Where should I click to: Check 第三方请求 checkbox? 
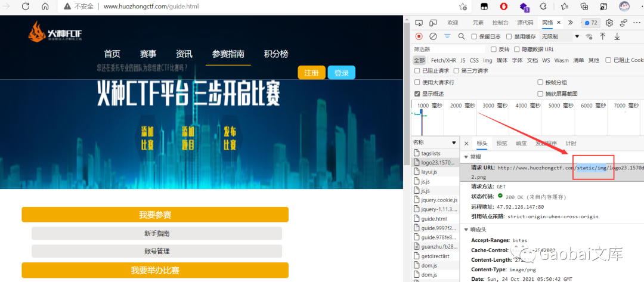click(456, 70)
